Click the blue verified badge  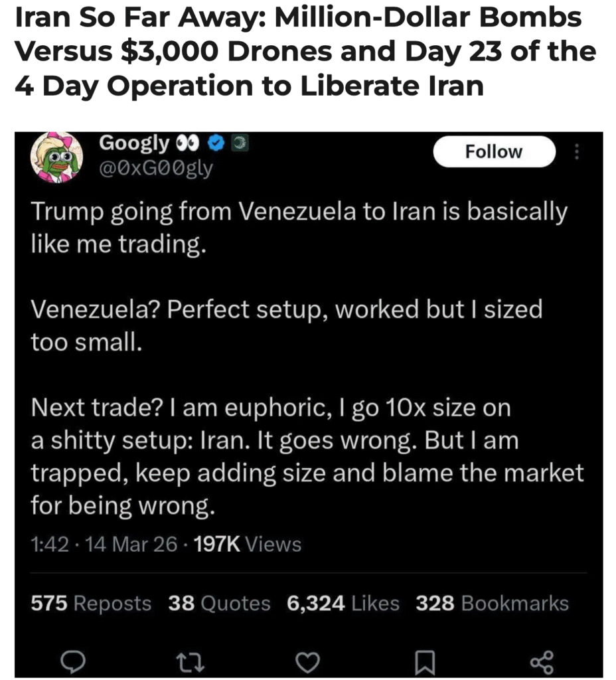click(215, 143)
